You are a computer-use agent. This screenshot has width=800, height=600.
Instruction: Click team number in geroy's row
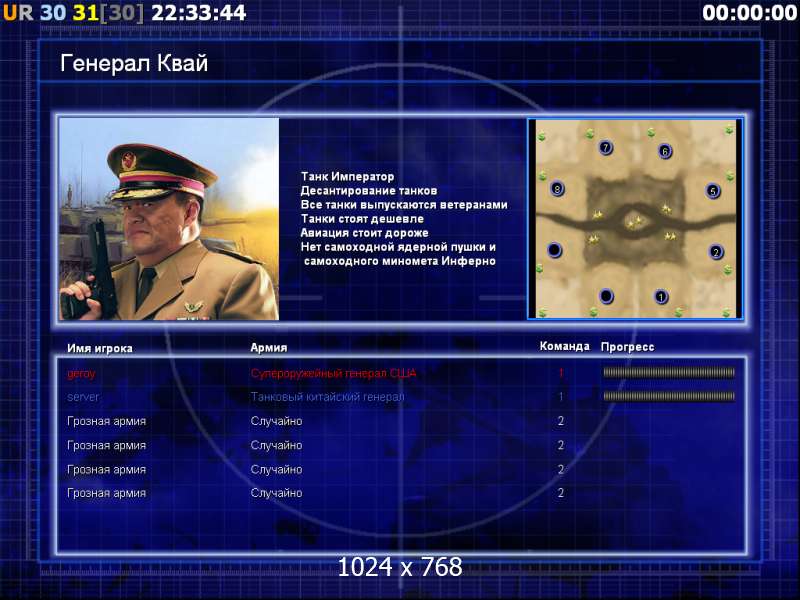coord(561,373)
